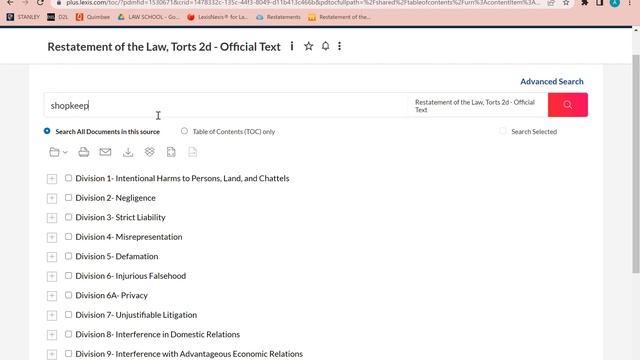Bookmark this page with browser star
The width and height of the screenshot is (640, 360).
(566, 3)
